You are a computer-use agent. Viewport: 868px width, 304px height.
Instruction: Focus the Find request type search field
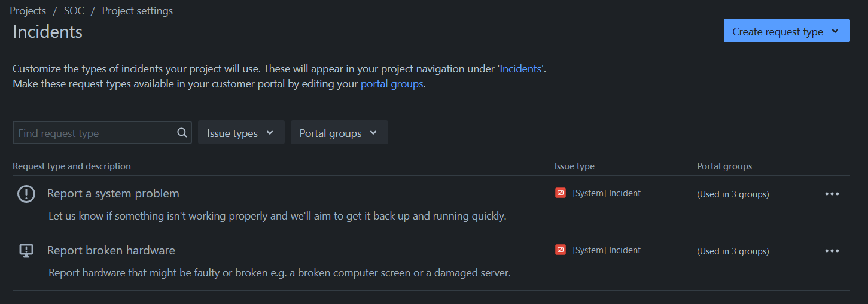[96, 133]
